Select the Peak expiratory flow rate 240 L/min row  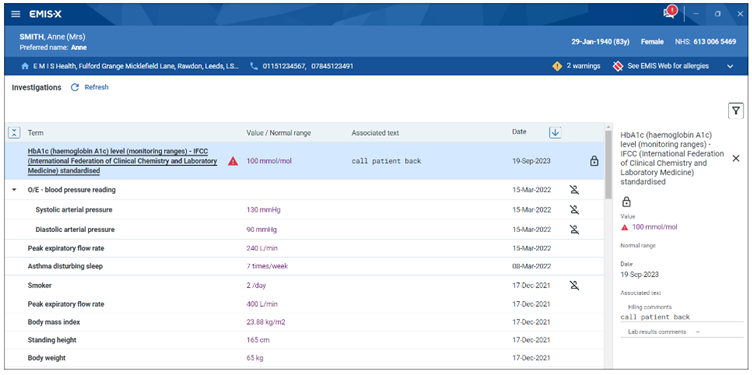pos(305,248)
